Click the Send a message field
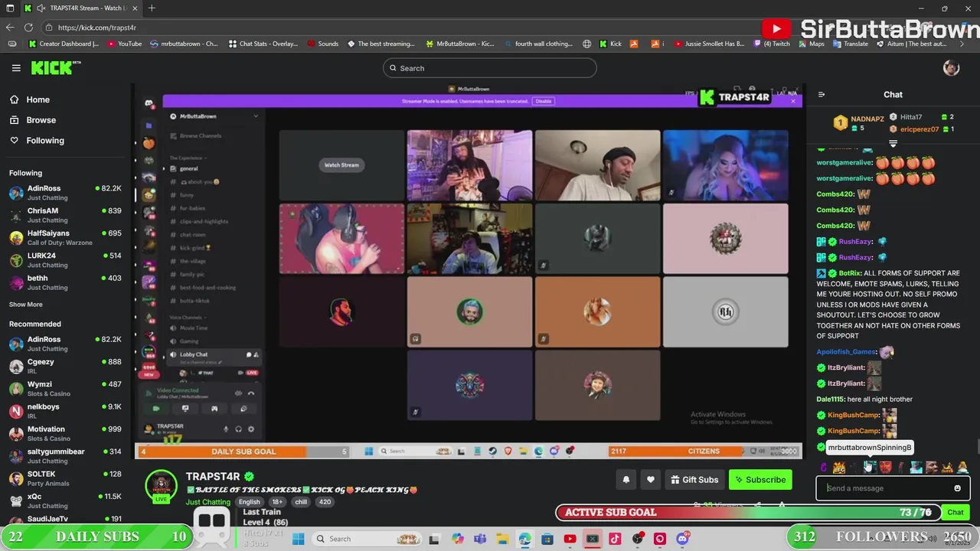Screen dimensions: 980x551 [887, 488]
